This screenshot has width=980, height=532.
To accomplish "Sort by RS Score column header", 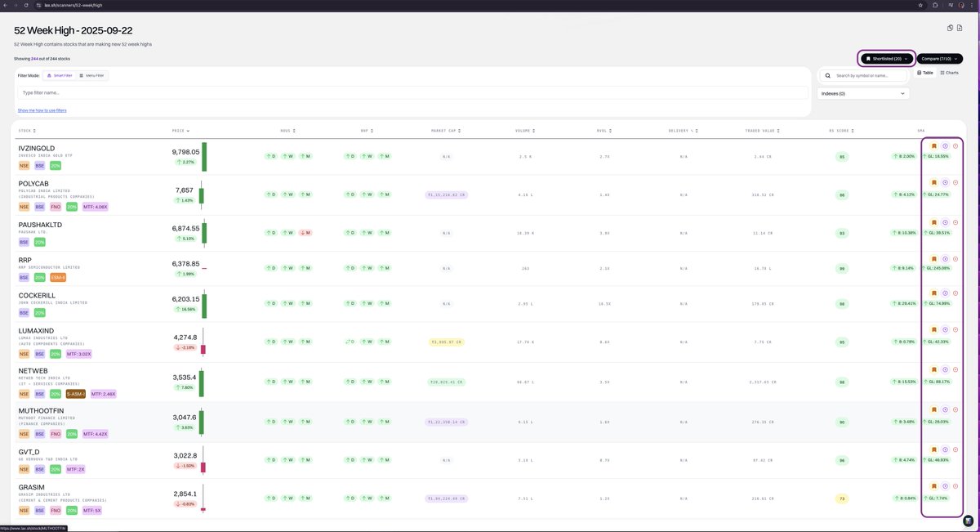I will (841, 131).
